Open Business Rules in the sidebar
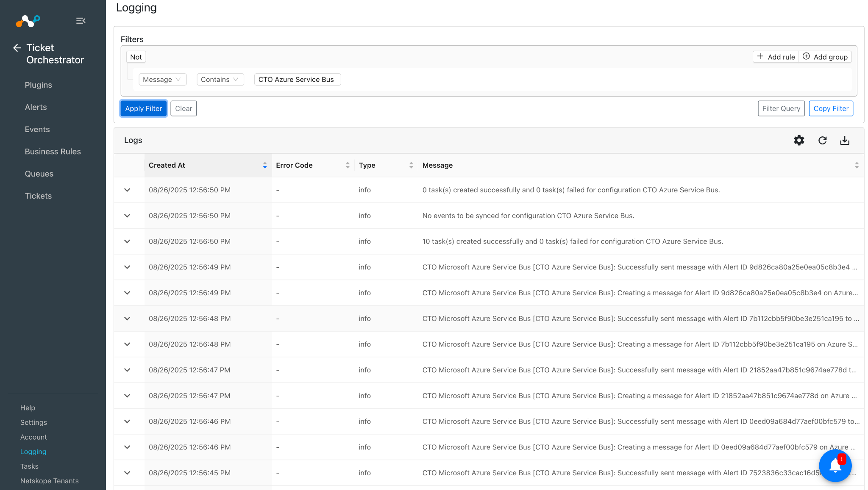The width and height of the screenshot is (868, 490). pyautogui.click(x=53, y=152)
